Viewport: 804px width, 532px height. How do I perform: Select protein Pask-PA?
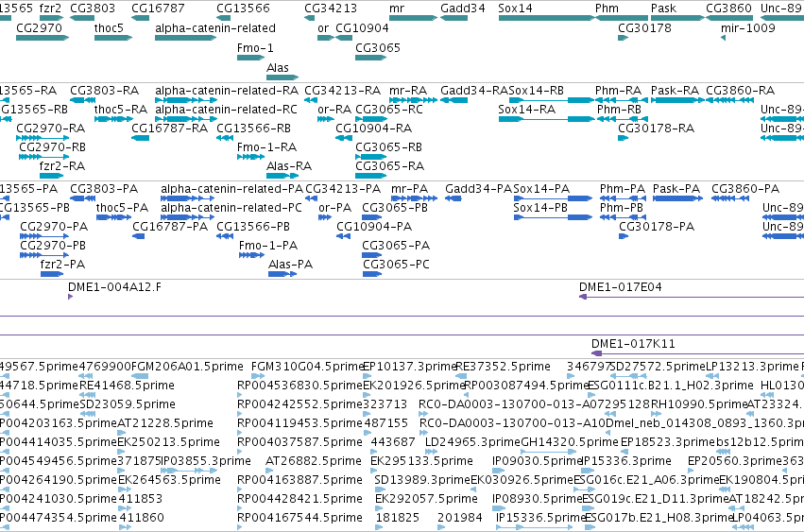(676, 189)
